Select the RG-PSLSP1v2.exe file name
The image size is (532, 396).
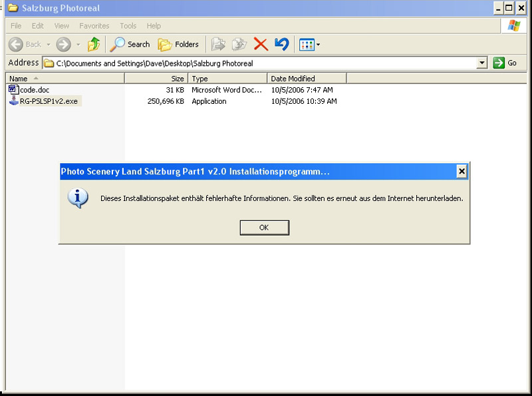49,101
